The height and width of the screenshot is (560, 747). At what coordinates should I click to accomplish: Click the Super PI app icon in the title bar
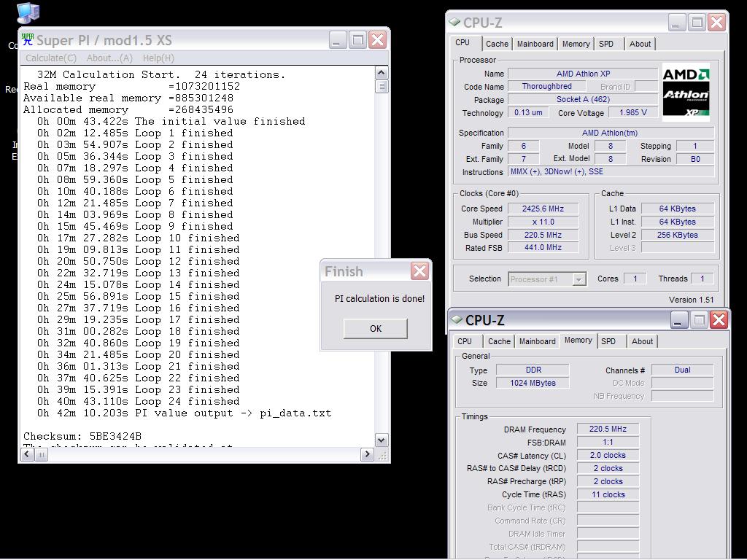28,39
